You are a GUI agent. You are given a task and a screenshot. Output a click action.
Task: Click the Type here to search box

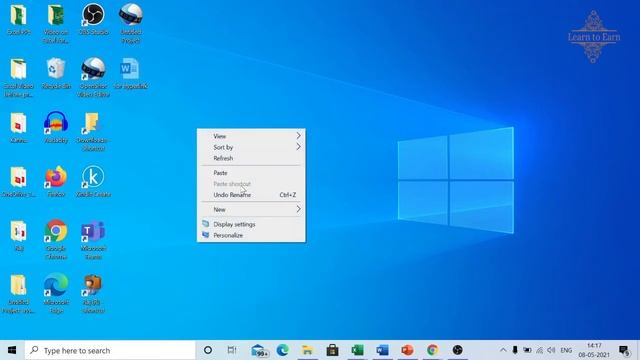click(x=110, y=350)
